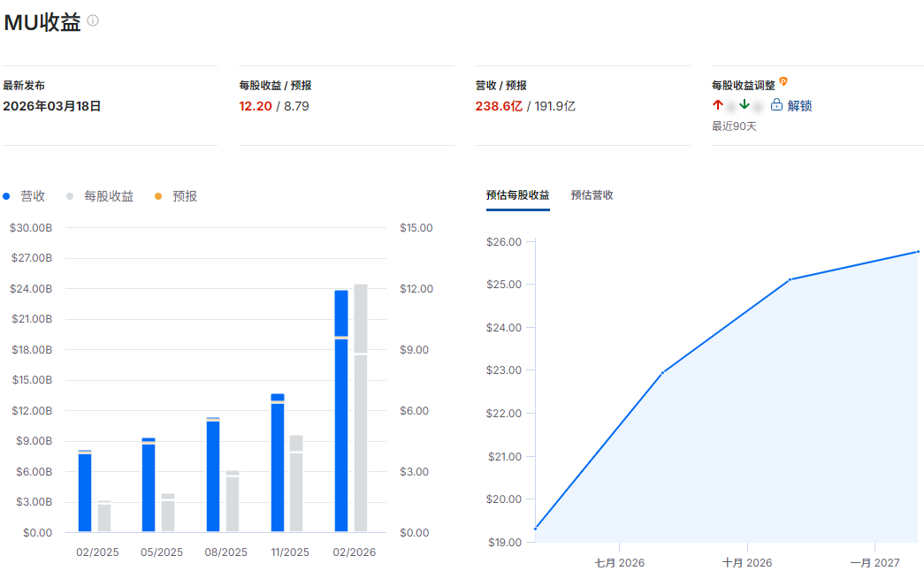
Task: Click the lock icon beside 解锁
Action: click(776, 105)
